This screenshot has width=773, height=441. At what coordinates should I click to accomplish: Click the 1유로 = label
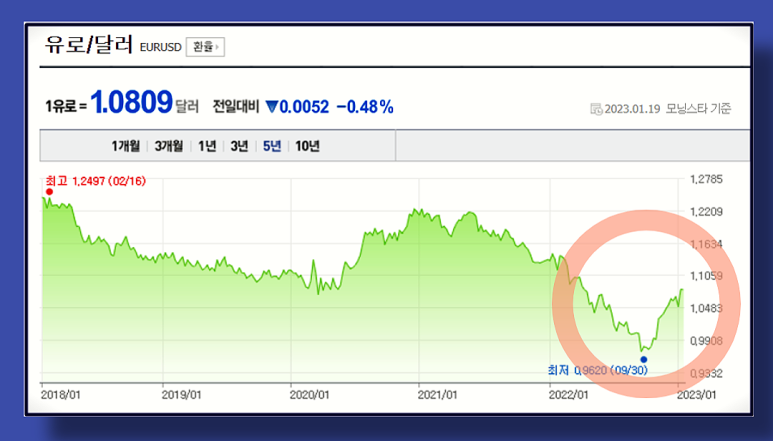tap(66, 106)
